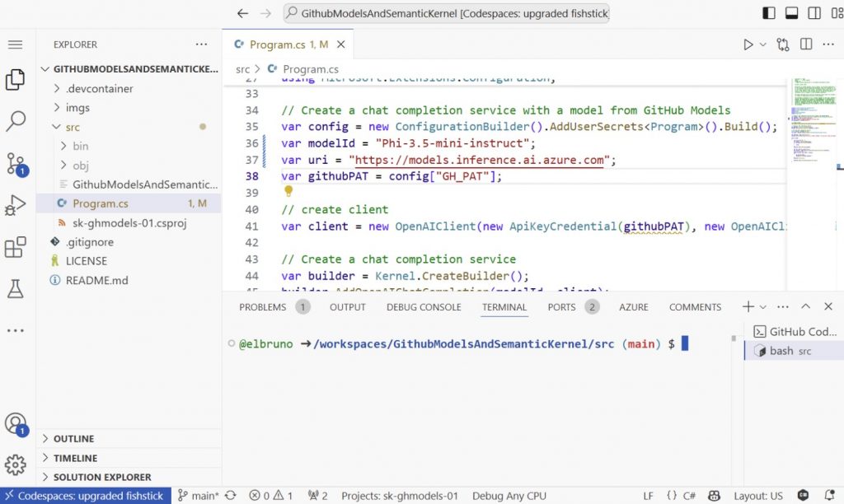
Task: Open the Manage settings gear
Action: click(16, 465)
